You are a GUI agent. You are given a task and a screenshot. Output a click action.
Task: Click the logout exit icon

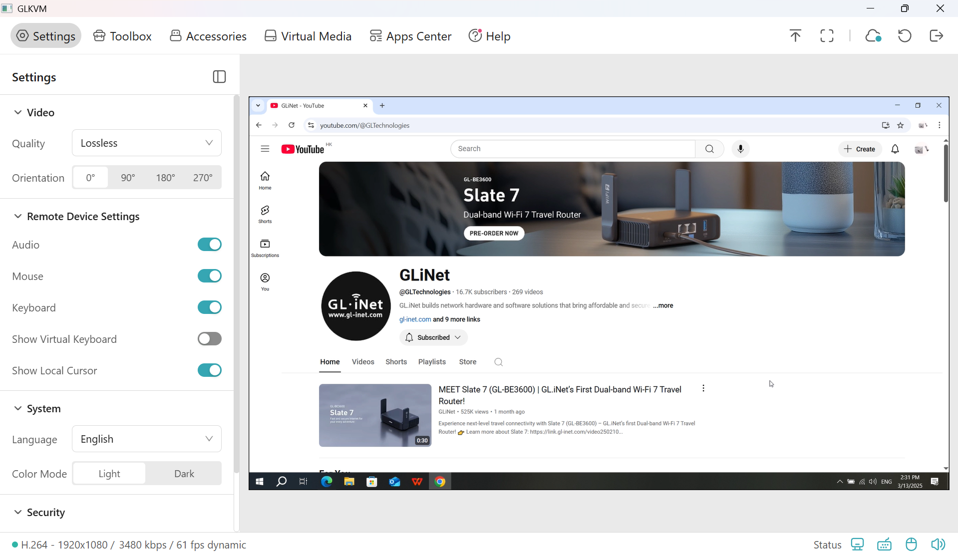[937, 36]
